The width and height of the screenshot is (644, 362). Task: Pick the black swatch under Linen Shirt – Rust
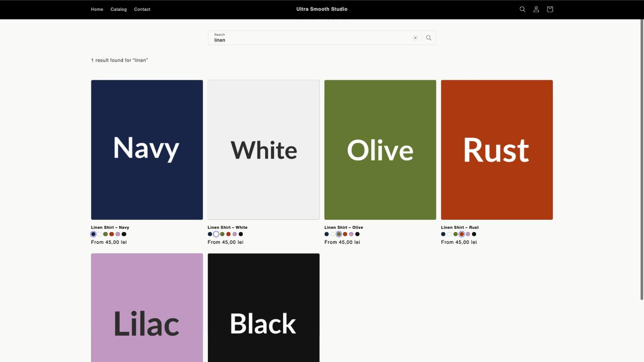(474, 234)
